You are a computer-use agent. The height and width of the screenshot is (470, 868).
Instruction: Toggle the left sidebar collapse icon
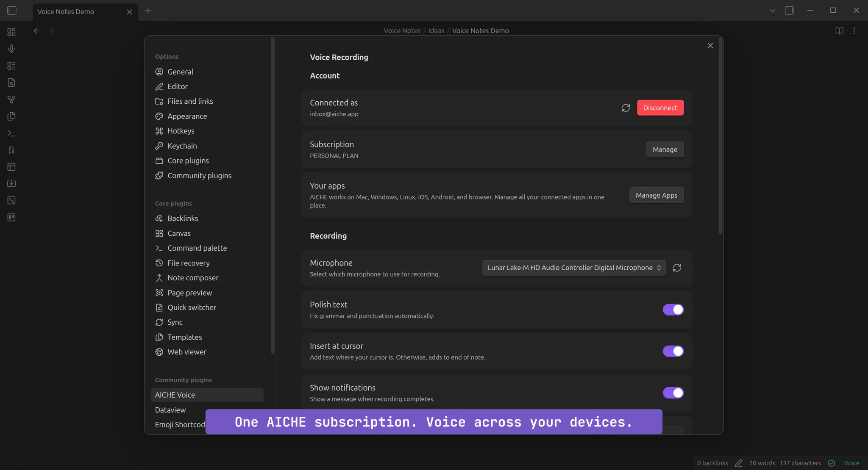pyautogui.click(x=11, y=11)
